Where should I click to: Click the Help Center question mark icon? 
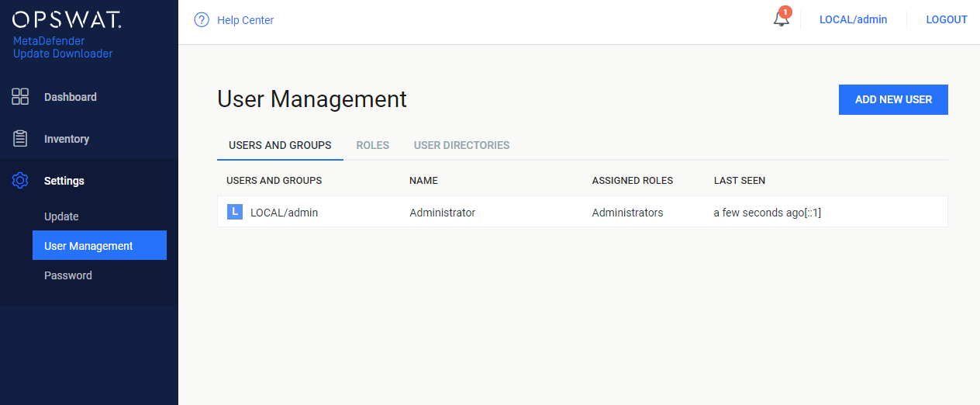(x=202, y=20)
